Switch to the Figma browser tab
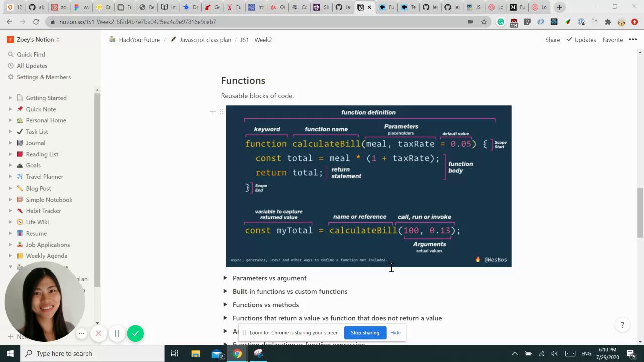Viewport: 644px width, 362px height. (x=80, y=7)
